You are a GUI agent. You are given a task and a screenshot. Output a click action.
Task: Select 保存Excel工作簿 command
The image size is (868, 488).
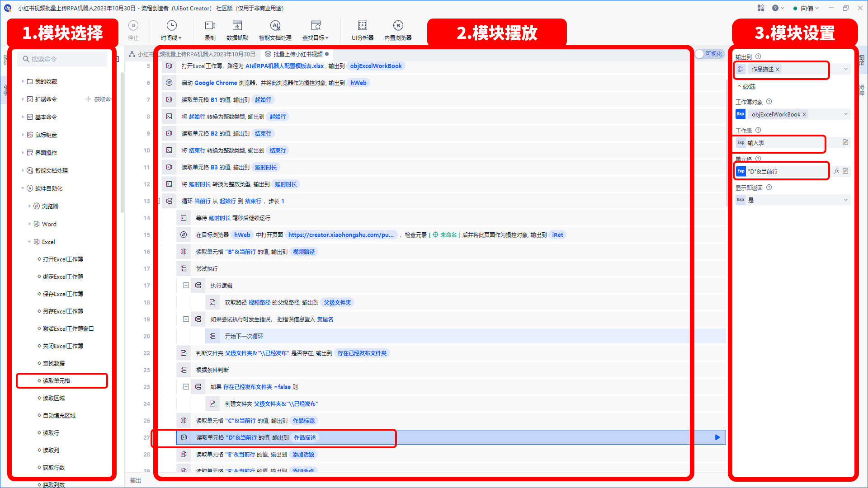63,294
